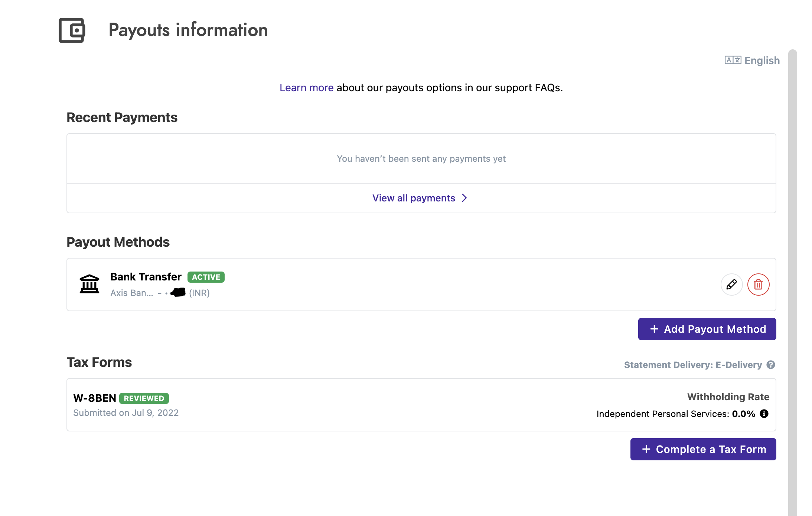Click the wallet icon beside Payouts information
Viewport: 812px width, 516px height.
[72, 30]
